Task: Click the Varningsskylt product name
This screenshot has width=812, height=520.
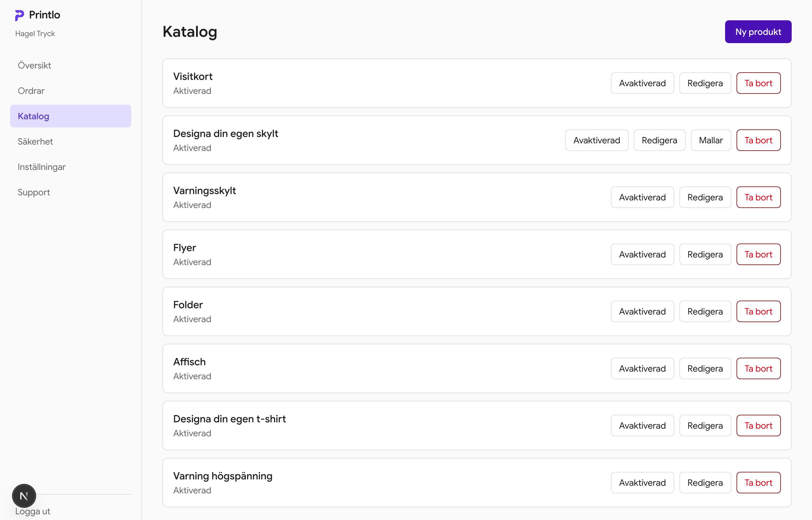Action: pos(204,191)
